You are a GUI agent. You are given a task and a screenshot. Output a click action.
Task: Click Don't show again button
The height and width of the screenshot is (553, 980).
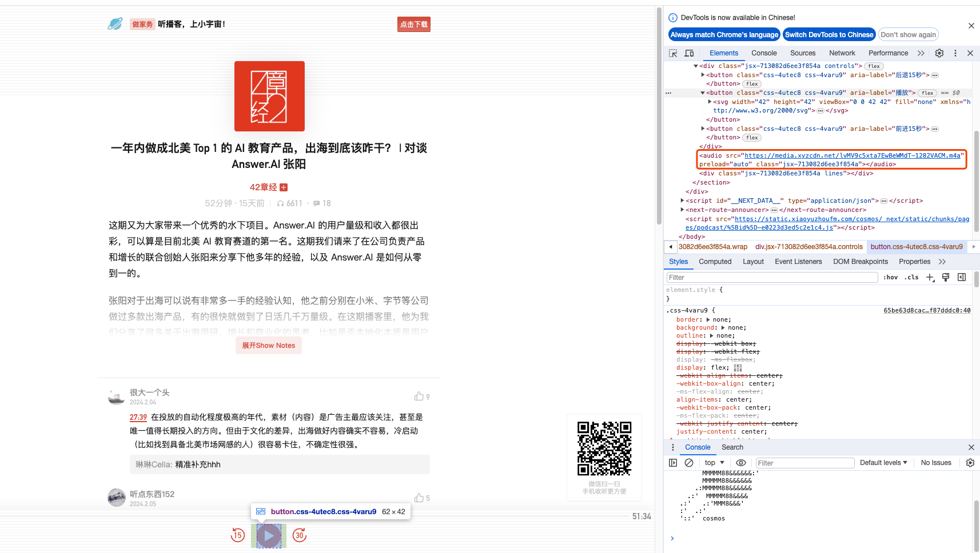click(909, 35)
